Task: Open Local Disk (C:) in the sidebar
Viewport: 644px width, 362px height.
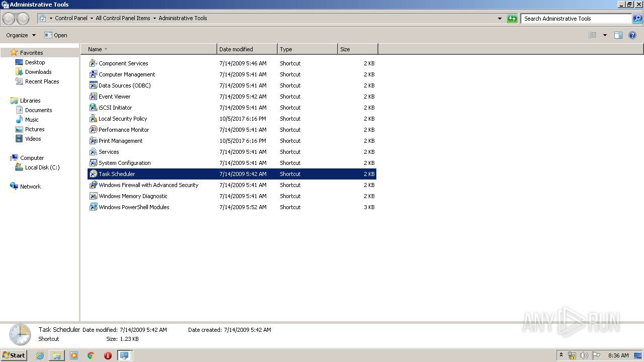Action: coord(42,167)
